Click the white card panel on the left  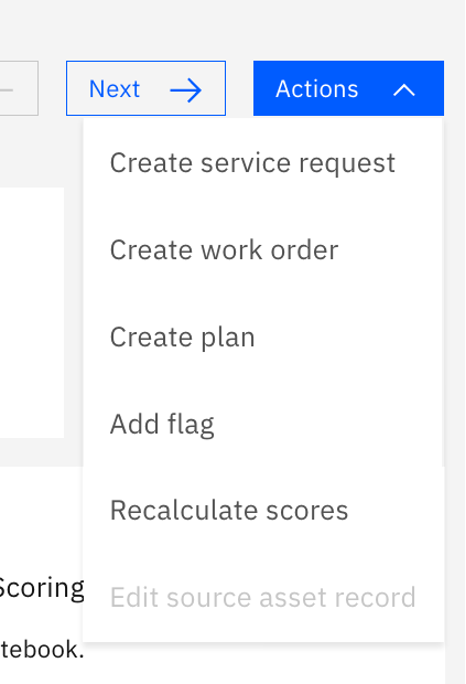(32, 313)
